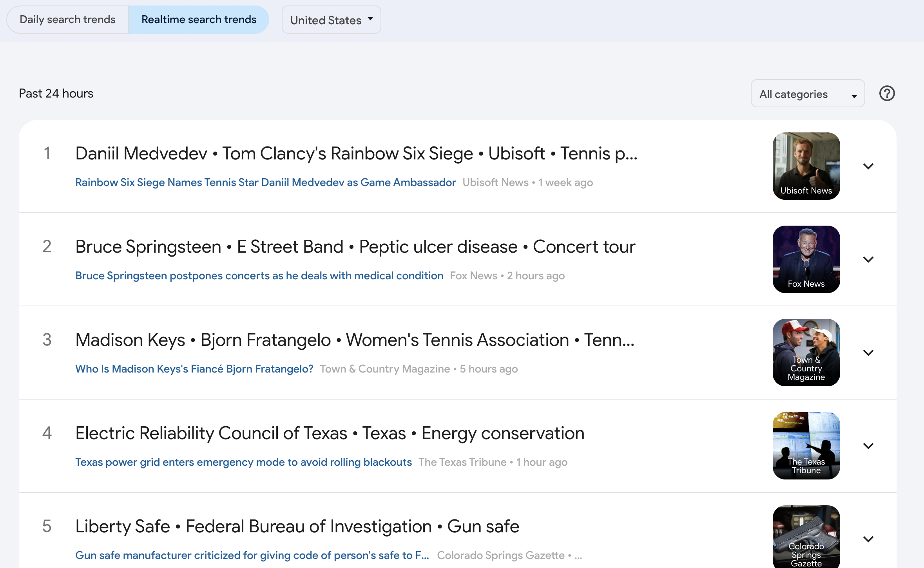
Task: Click the help question mark icon
Action: (x=887, y=94)
